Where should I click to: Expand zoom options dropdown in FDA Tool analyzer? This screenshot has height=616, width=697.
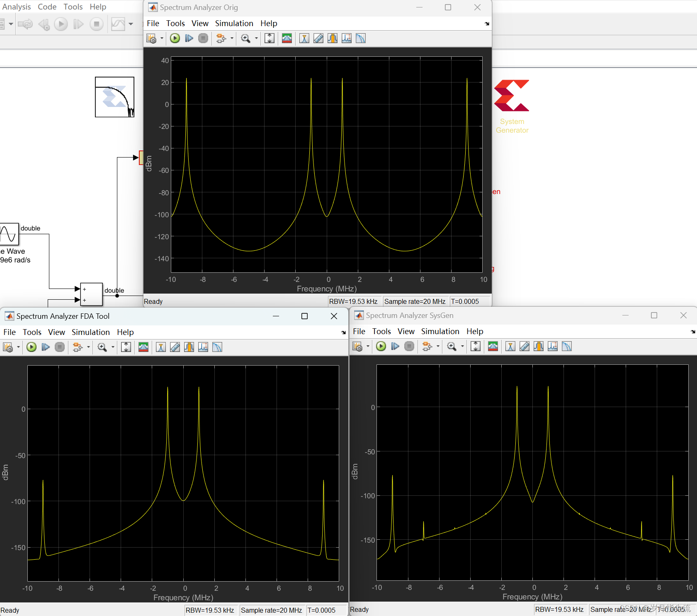(113, 347)
